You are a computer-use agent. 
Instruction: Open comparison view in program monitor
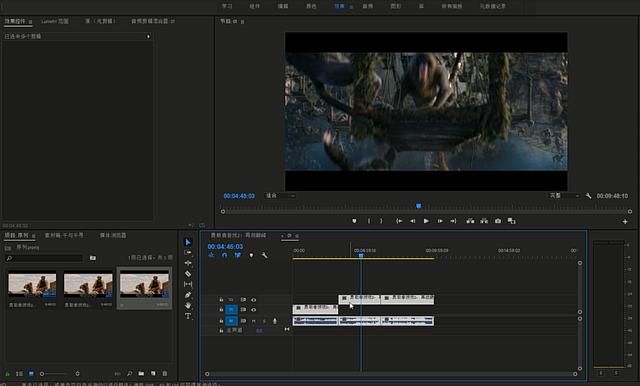pos(511,221)
